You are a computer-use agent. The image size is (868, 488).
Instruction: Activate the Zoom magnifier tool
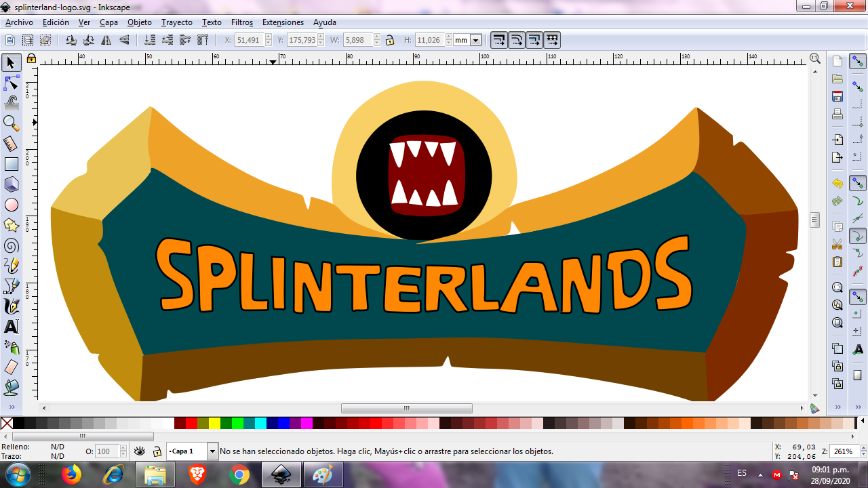pyautogui.click(x=11, y=123)
